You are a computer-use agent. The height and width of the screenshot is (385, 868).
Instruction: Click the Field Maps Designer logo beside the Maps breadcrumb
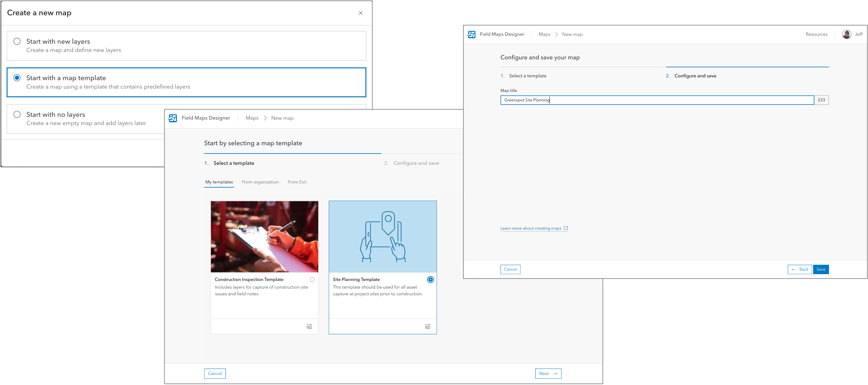tap(173, 118)
